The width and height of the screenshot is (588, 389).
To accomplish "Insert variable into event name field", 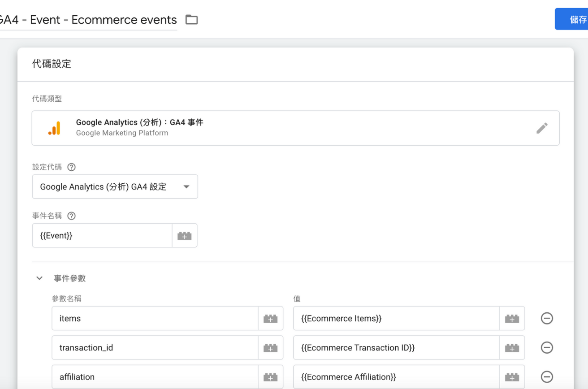I will [184, 236].
